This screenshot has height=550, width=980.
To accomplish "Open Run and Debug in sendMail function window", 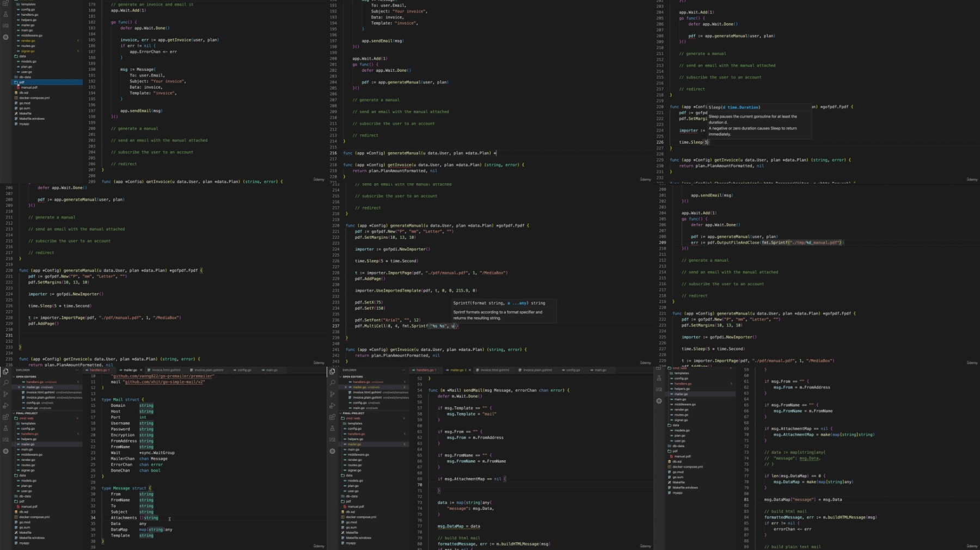I will 332,405.
